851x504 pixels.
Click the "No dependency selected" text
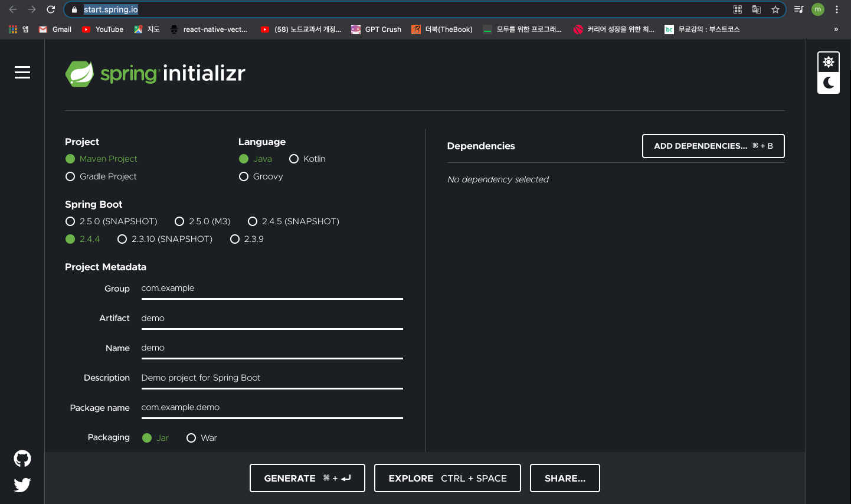click(x=497, y=179)
